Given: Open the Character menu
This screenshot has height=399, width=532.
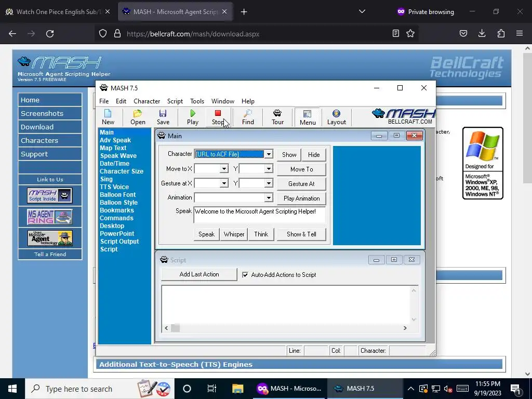Looking at the screenshot, I should tap(147, 101).
